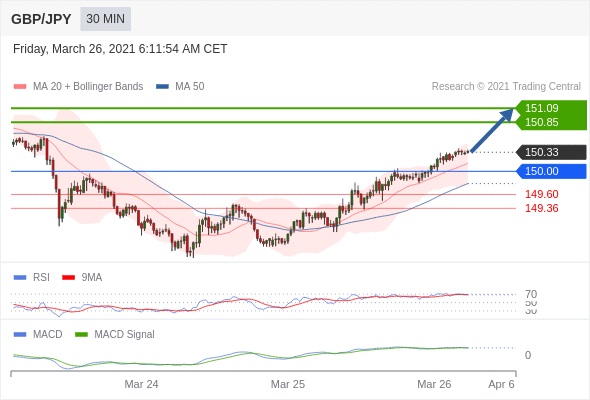
Task: Click the MA 20 Bollinger Bands red swatch
Action: [x=20, y=87]
